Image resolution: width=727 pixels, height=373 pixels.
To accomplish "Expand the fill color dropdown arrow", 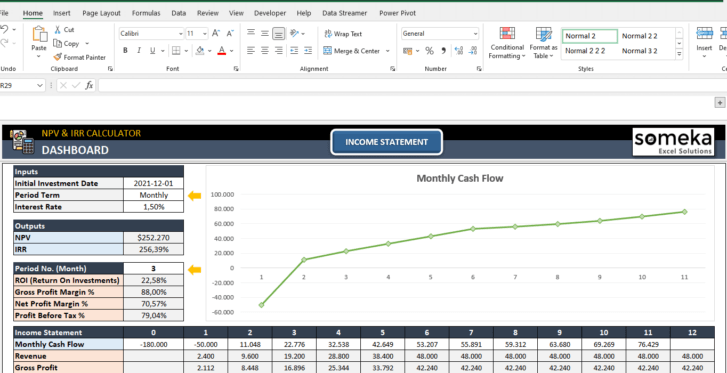I will pyautogui.click(x=210, y=51).
